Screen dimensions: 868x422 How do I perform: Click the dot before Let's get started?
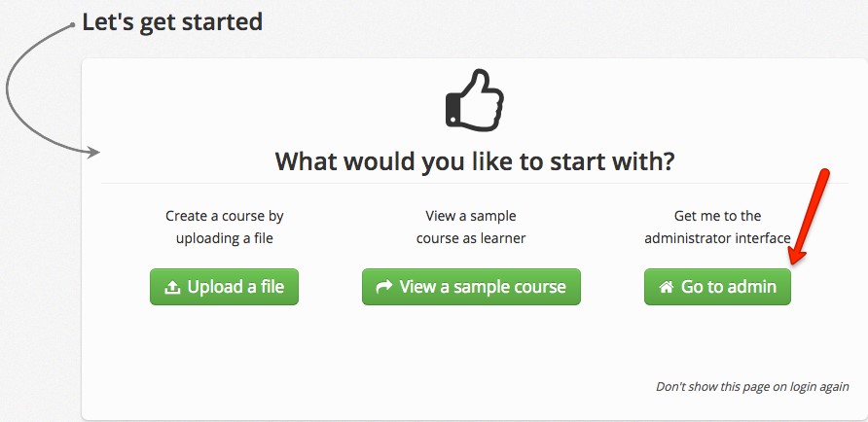(x=73, y=25)
